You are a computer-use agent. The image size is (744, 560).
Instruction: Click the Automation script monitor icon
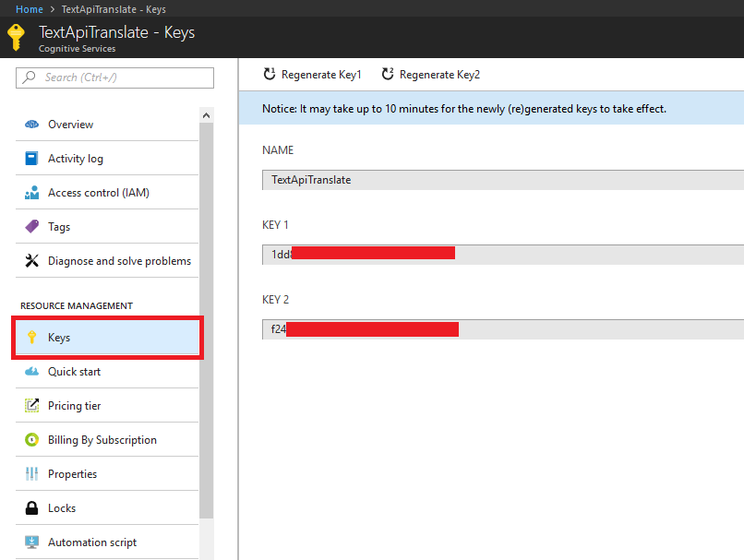coord(31,542)
